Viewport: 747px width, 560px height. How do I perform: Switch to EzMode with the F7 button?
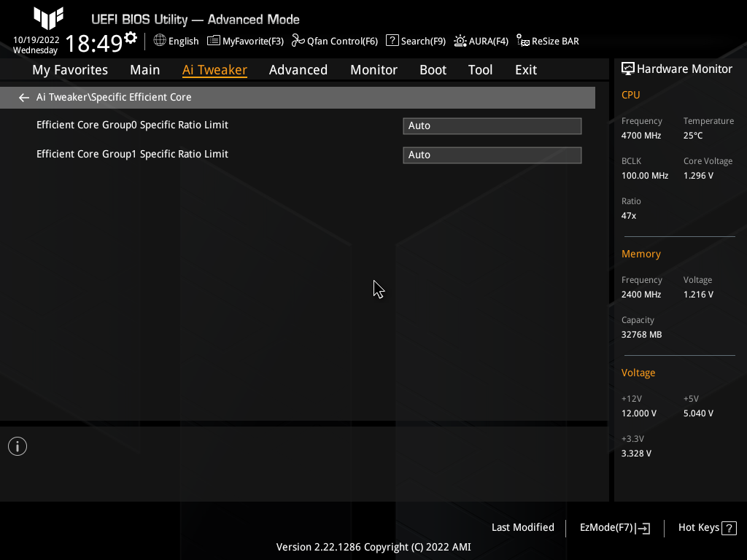[614, 527]
